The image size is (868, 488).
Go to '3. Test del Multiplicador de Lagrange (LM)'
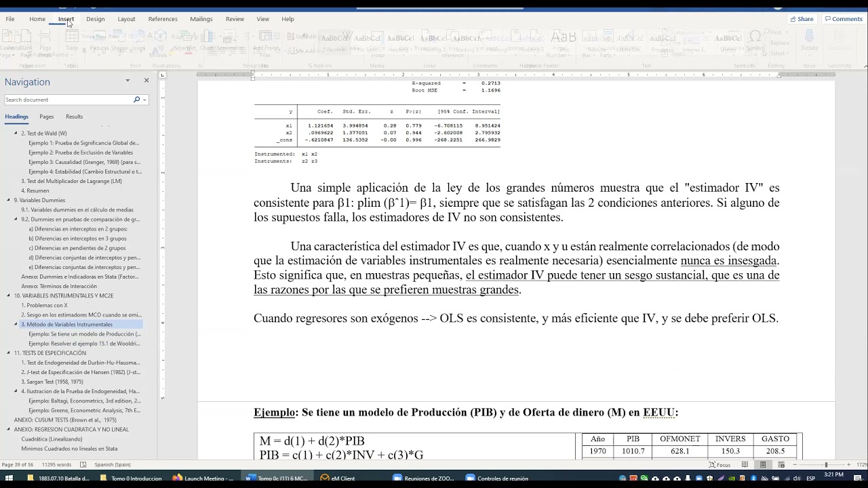[71, 181]
